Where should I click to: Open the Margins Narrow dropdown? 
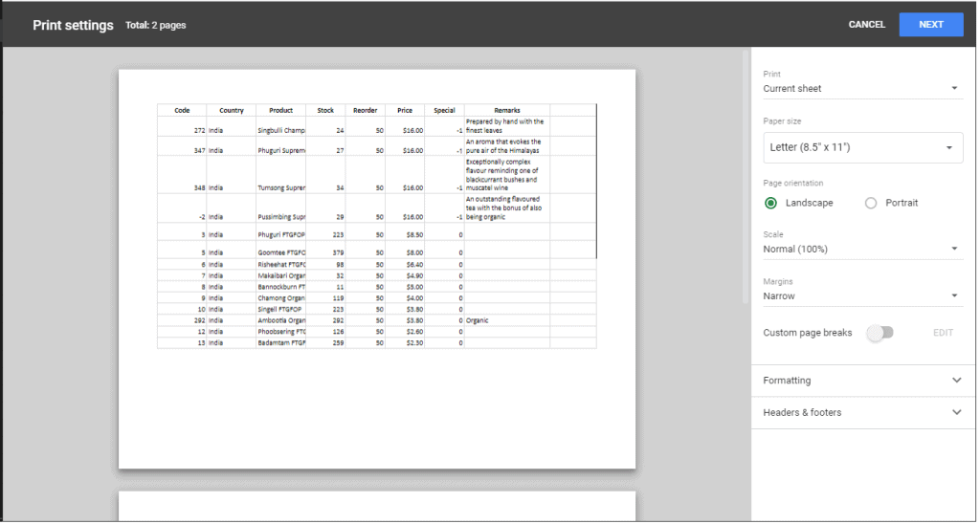point(862,296)
